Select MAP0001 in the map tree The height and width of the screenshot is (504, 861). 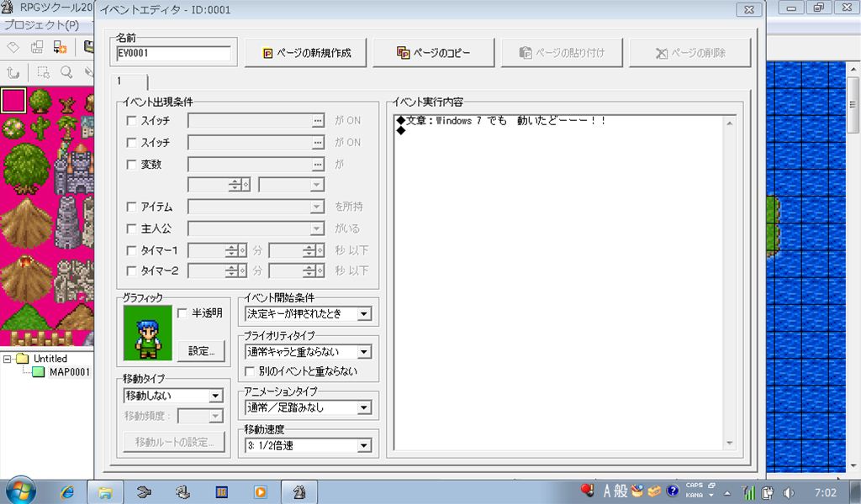pyautogui.click(x=69, y=372)
